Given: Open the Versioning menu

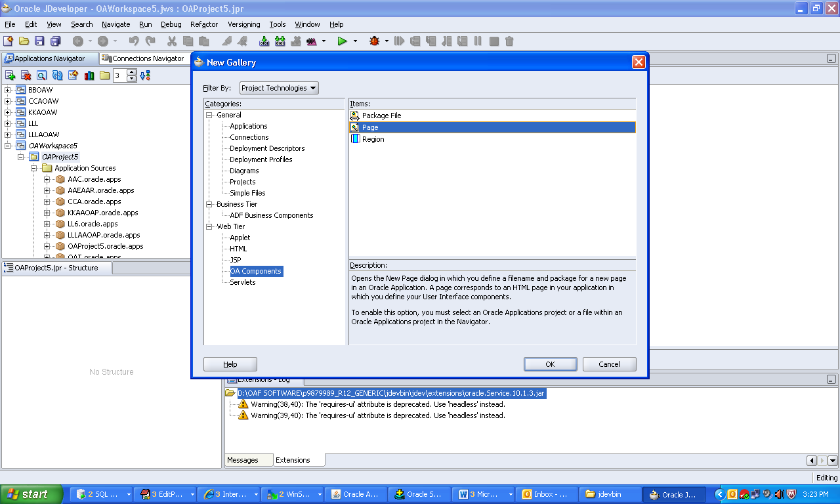Looking at the screenshot, I should (243, 24).
